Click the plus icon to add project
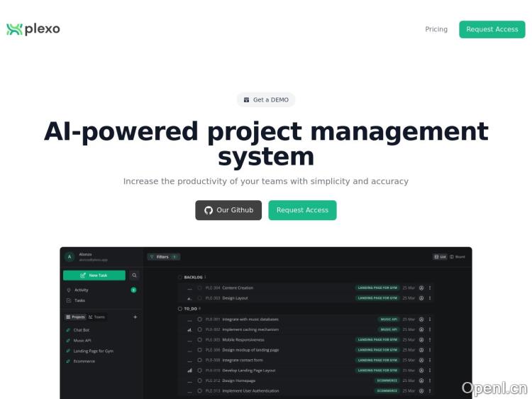 (x=135, y=317)
